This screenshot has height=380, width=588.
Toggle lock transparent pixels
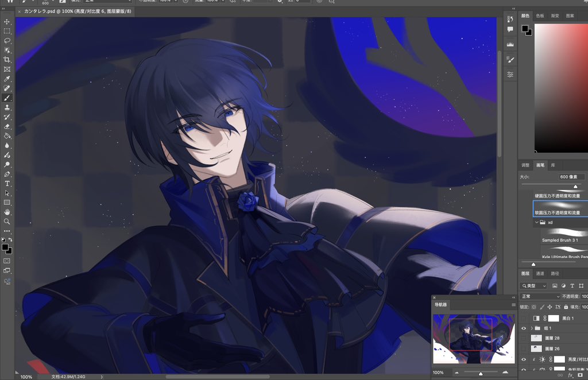click(x=534, y=307)
